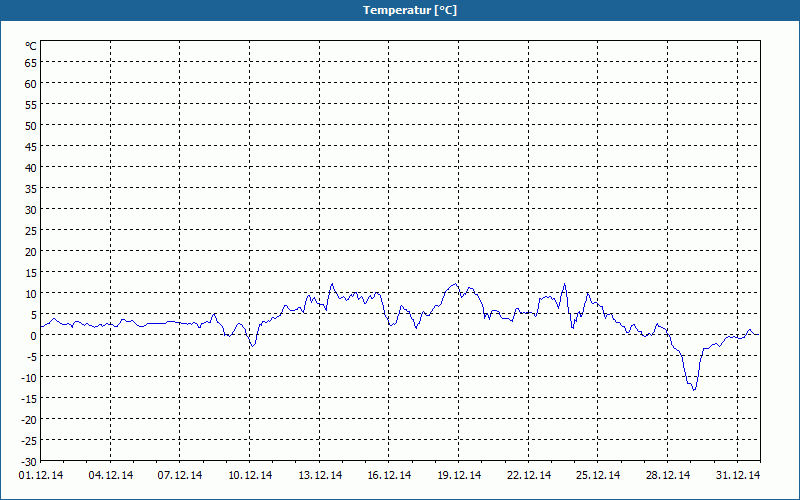Click the 'Temperatur [°C]' chart title
The height and width of the screenshot is (500, 800).
pyautogui.click(x=410, y=10)
